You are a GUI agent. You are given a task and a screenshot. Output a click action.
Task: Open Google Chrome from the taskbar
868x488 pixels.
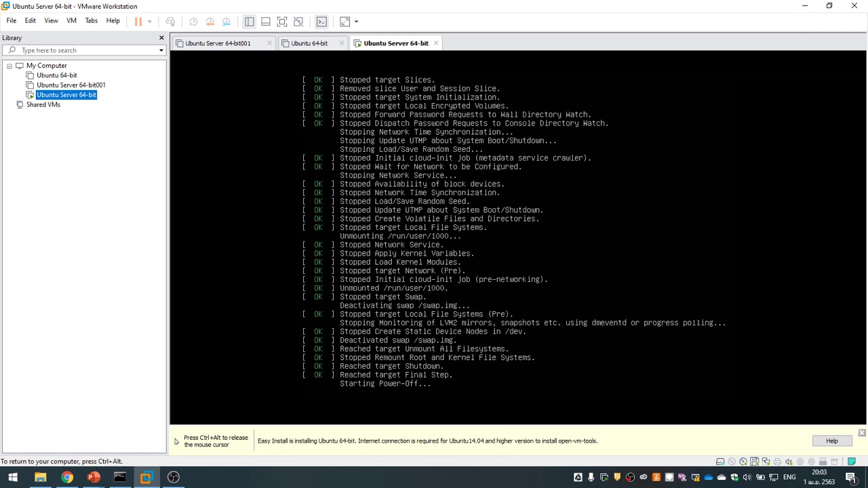(x=66, y=477)
